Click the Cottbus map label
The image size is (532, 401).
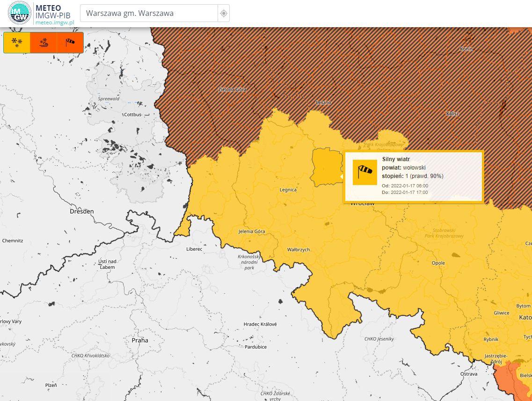(x=133, y=114)
